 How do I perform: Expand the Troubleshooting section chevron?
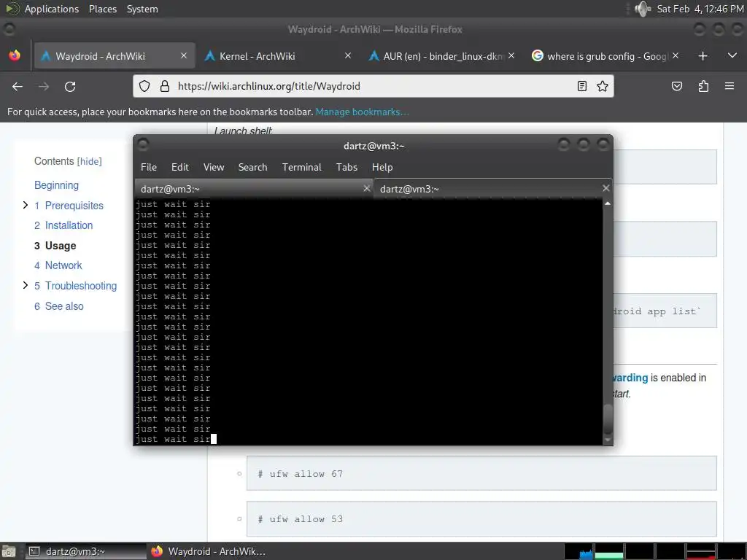click(x=26, y=285)
